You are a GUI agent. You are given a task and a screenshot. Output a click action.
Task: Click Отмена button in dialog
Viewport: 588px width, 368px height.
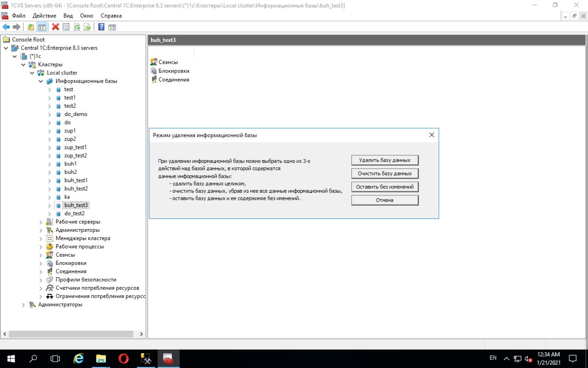pyautogui.click(x=385, y=200)
